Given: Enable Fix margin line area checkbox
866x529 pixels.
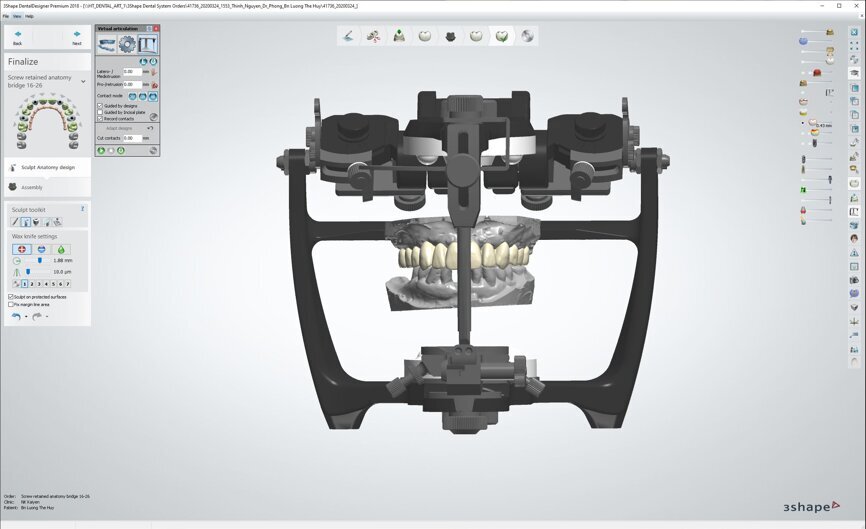Looking at the screenshot, I should click(x=11, y=304).
